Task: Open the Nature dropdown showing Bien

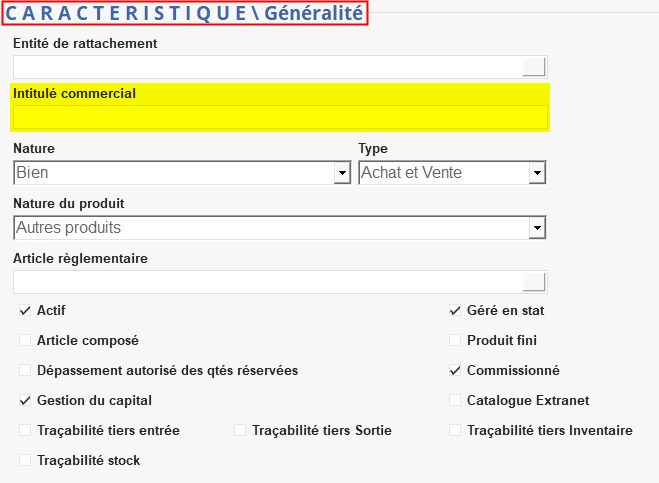Action: click(341, 173)
